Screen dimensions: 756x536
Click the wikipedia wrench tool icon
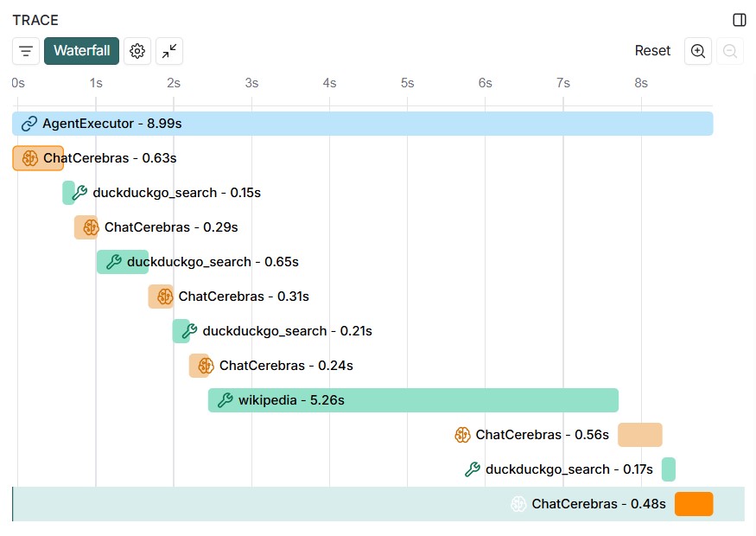click(x=225, y=400)
